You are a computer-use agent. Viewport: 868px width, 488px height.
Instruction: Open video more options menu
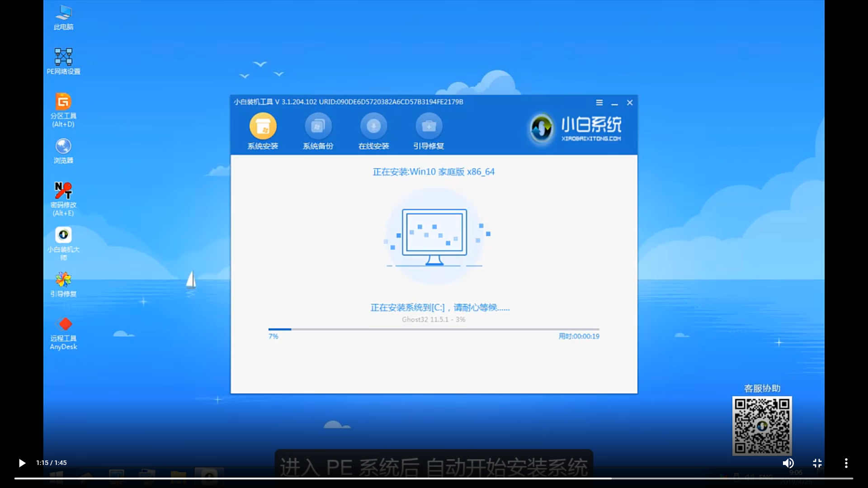tap(846, 463)
